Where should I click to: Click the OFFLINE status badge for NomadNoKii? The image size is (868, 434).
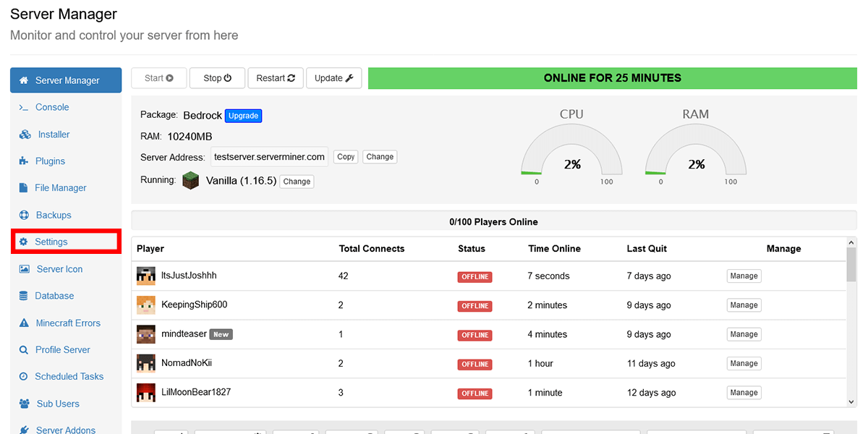coord(475,364)
